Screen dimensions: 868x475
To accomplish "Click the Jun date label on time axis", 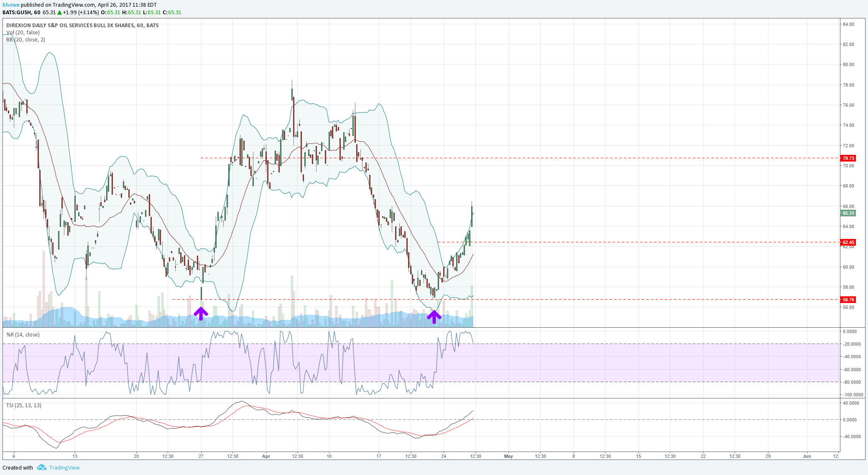I will coord(807,456).
